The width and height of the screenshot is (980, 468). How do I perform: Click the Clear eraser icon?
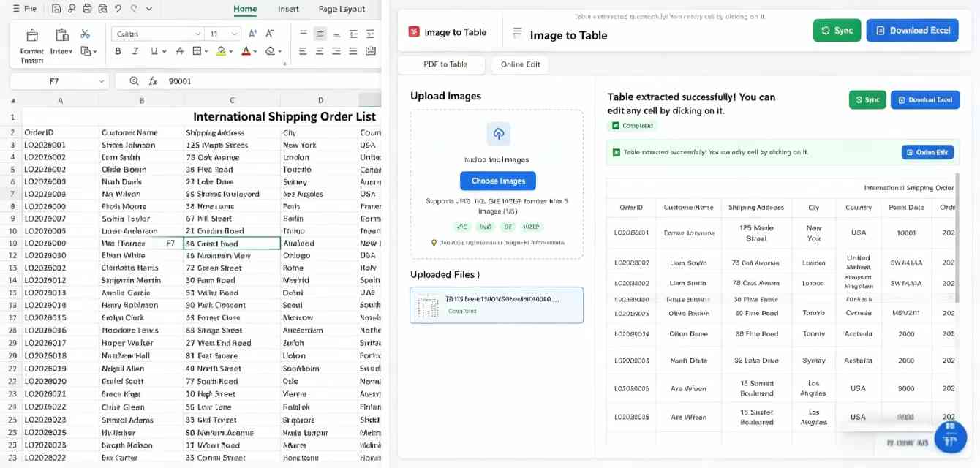tap(270, 51)
